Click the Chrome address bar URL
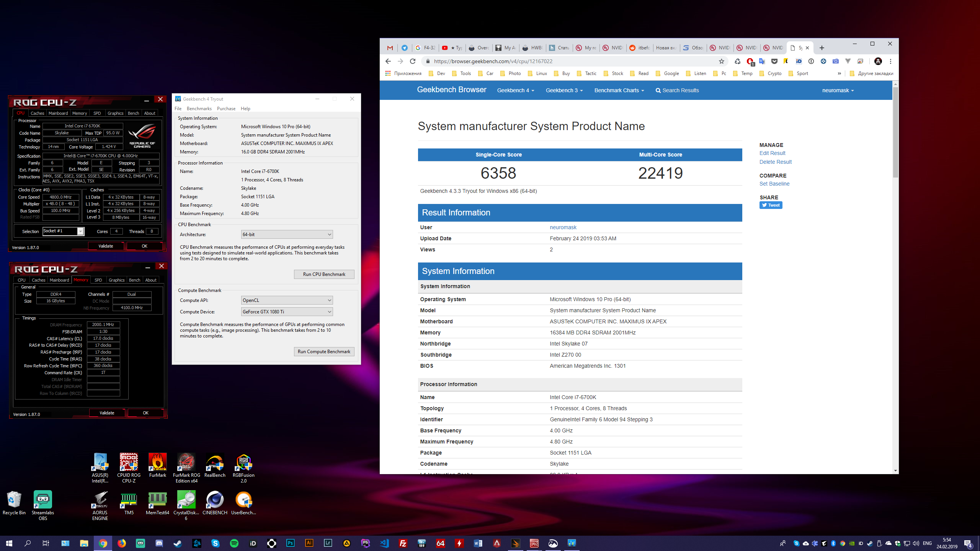This screenshot has width=980, height=551. coord(493,61)
